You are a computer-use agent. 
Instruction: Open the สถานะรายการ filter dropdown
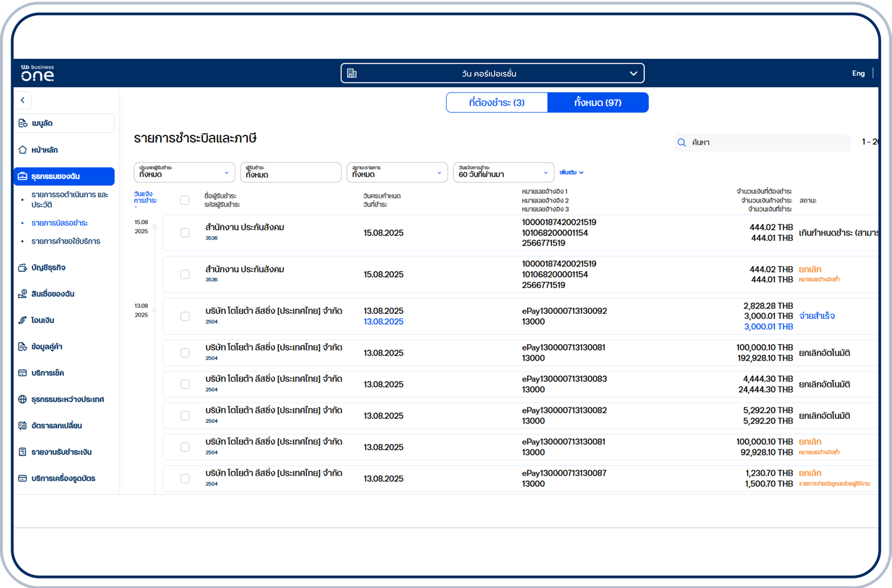(396, 173)
